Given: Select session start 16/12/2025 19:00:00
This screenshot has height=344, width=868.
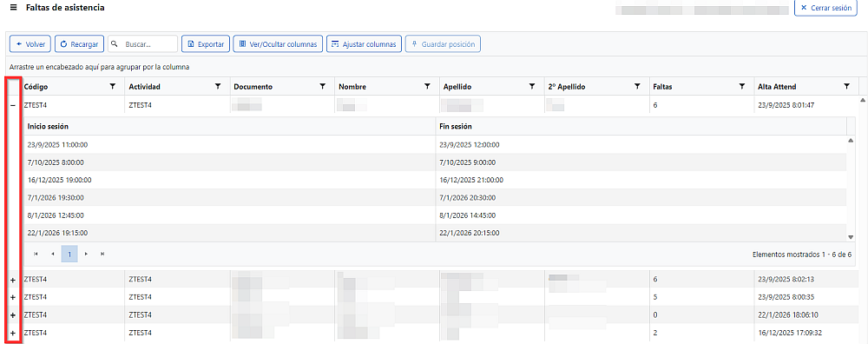Looking at the screenshot, I should pyautogui.click(x=59, y=180).
